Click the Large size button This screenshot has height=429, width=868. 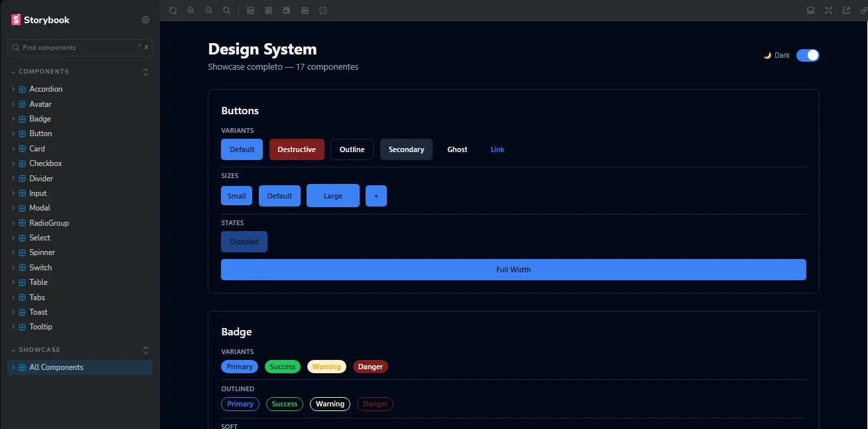[x=333, y=196]
